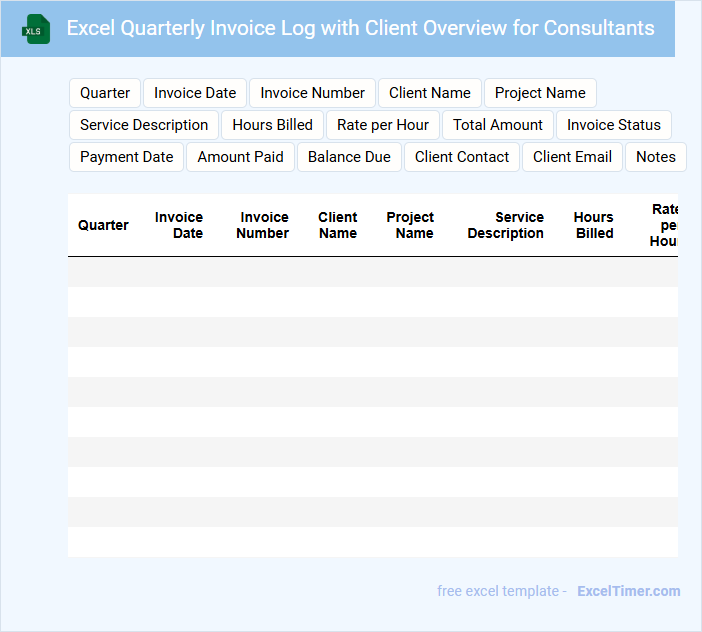Viewport: 702px width, 632px height.
Task: Click the Quarter column header in table
Action: (103, 225)
